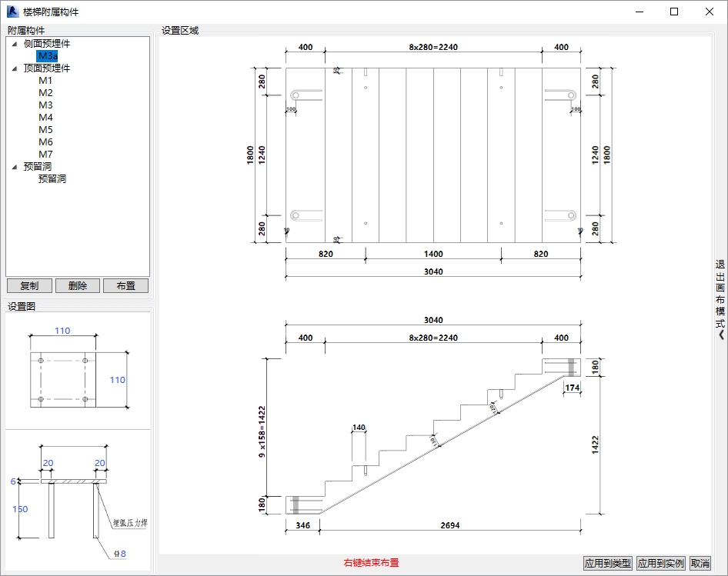Click the app icon in the title bar
728x576 pixels.
pyautogui.click(x=12, y=11)
